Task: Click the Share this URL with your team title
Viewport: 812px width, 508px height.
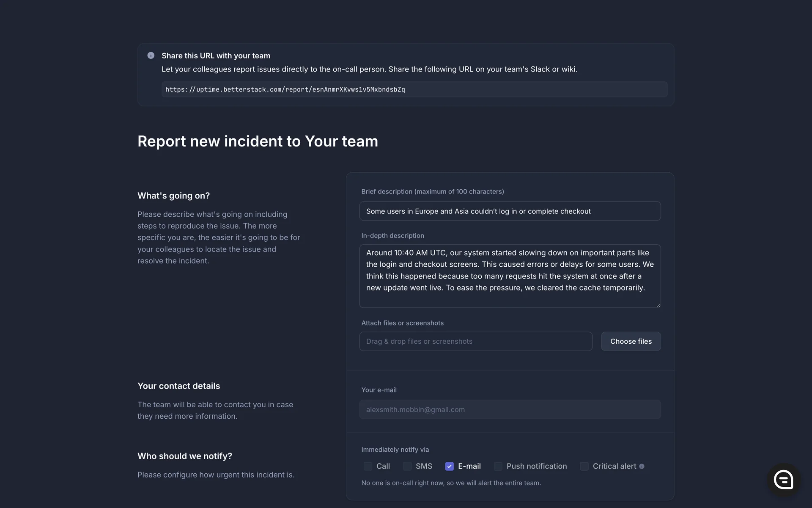Action: coord(216,55)
